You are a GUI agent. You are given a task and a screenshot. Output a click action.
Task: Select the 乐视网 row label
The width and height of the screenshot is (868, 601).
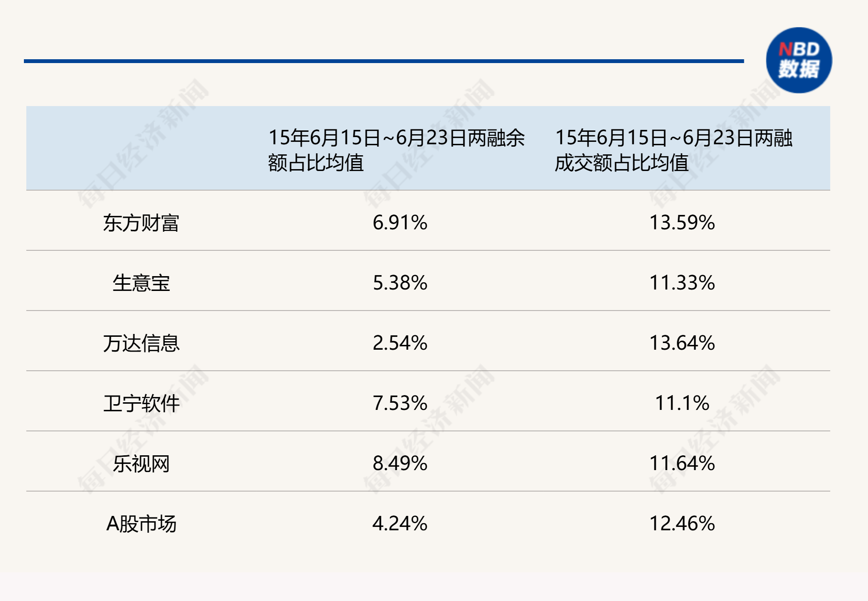141,463
